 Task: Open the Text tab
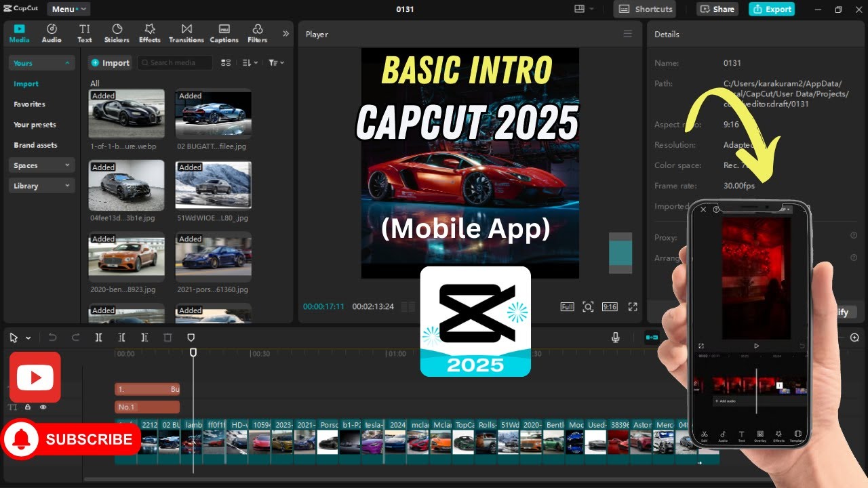[84, 33]
